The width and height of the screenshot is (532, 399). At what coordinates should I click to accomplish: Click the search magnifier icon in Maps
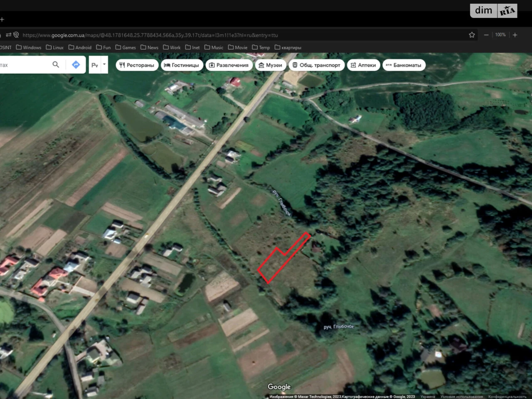point(56,64)
